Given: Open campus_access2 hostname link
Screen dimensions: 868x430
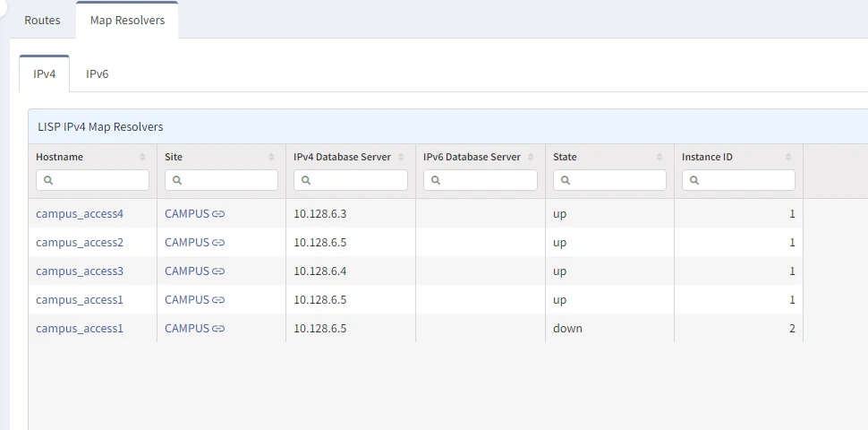Looking at the screenshot, I should tap(80, 243).
